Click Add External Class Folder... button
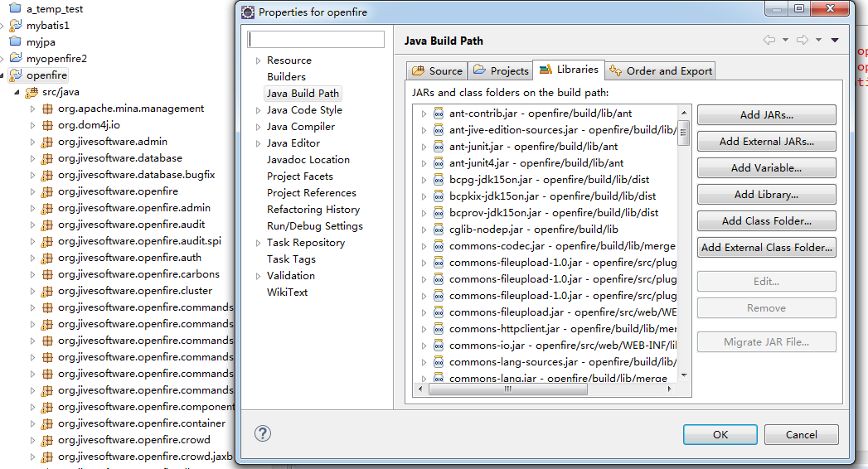Screen dimensions: 868x469 point(767,248)
